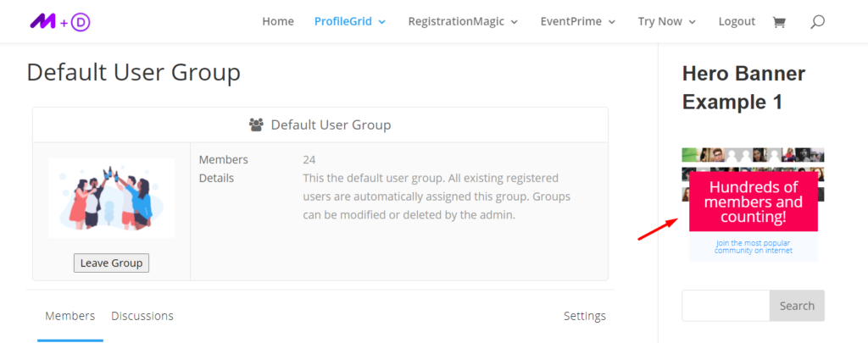The width and height of the screenshot is (868, 343).
Task: Go to the Home page
Action: (x=278, y=22)
